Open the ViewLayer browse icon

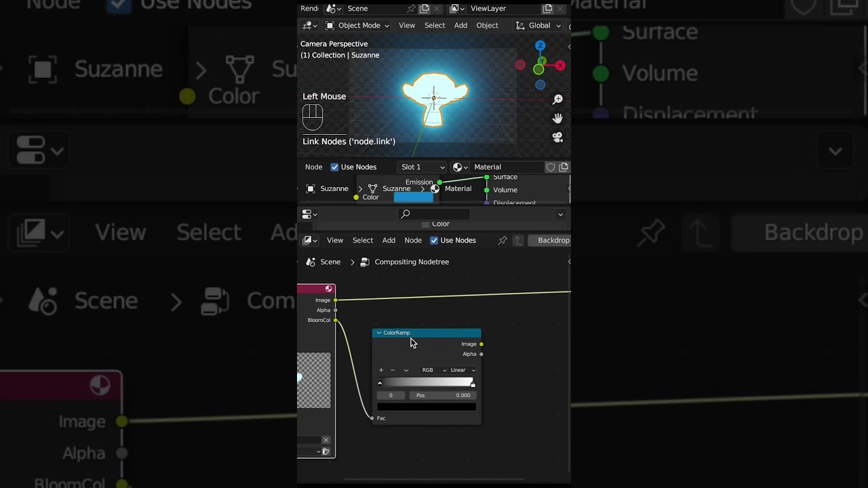tap(457, 9)
